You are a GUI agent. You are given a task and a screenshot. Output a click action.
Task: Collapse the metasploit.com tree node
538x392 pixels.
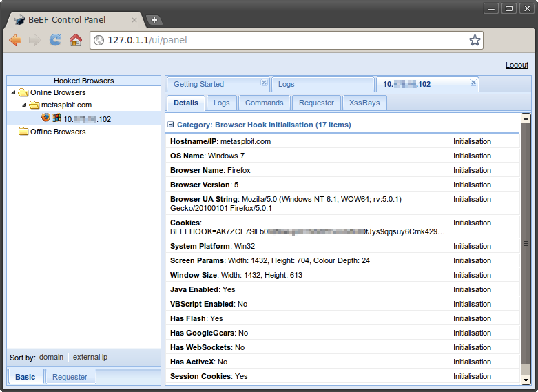point(24,105)
